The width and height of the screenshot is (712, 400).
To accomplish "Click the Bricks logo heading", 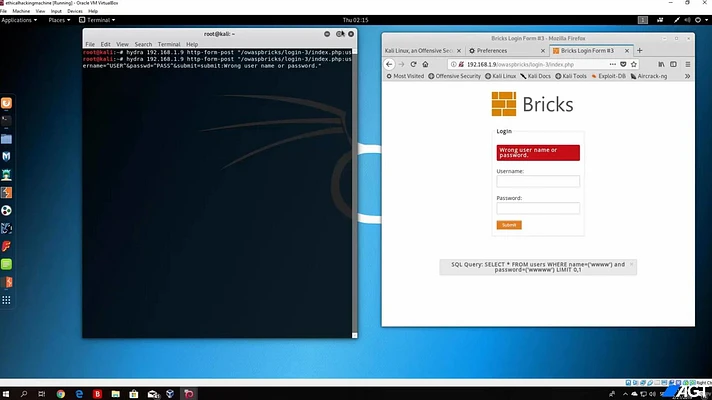I will [532, 104].
